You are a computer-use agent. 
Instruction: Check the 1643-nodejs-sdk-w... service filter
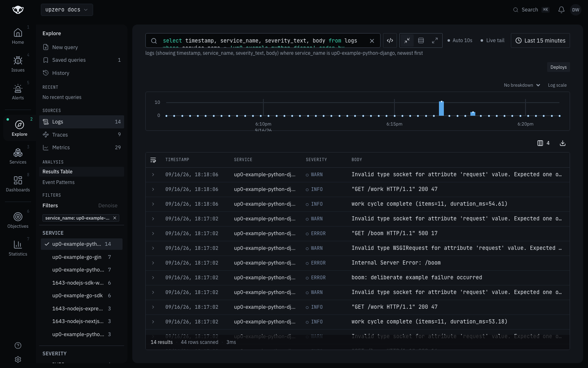(x=82, y=283)
